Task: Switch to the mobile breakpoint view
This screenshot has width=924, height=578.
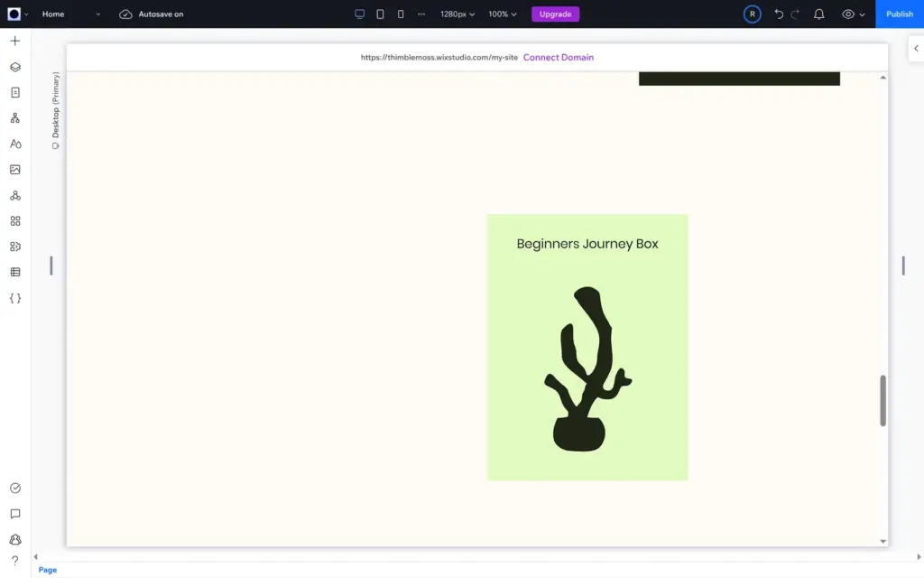Action: [401, 14]
